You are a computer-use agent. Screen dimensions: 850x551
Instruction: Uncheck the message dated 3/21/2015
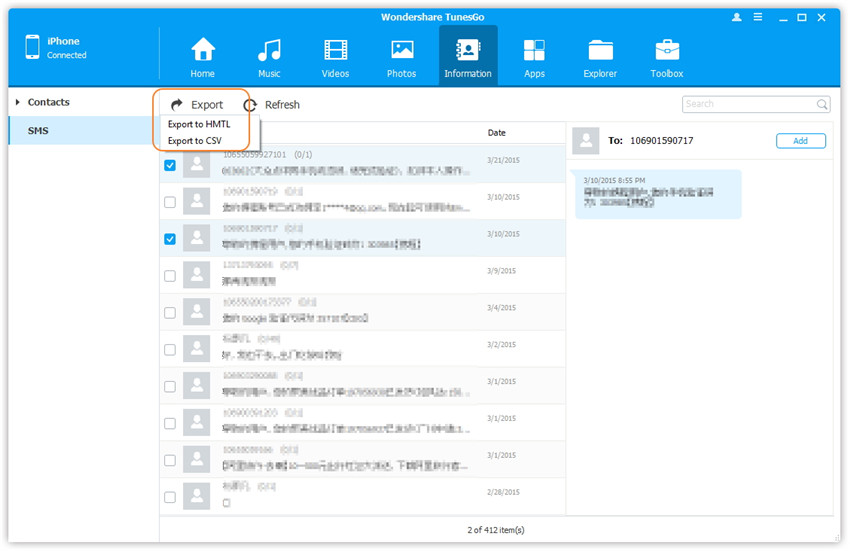pos(170,165)
